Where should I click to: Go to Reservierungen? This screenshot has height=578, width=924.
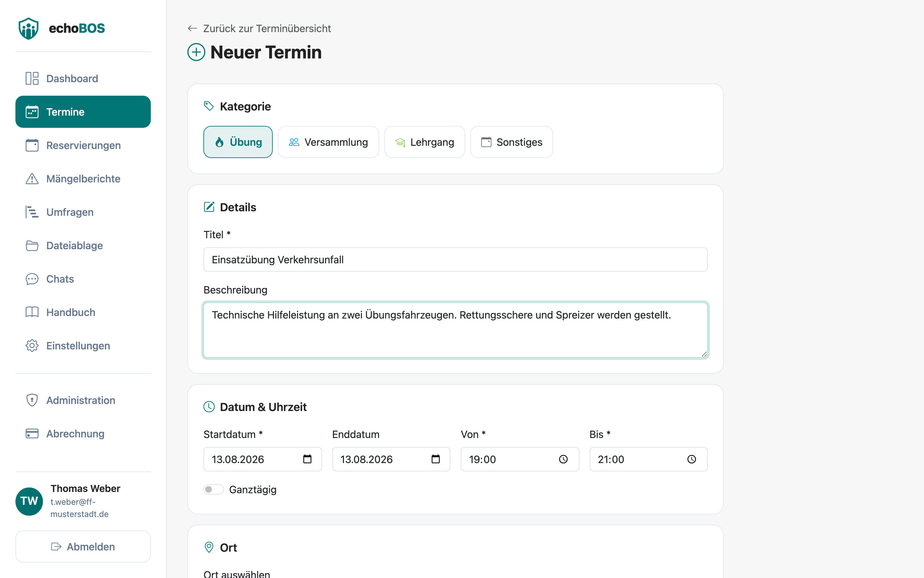[x=83, y=145]
